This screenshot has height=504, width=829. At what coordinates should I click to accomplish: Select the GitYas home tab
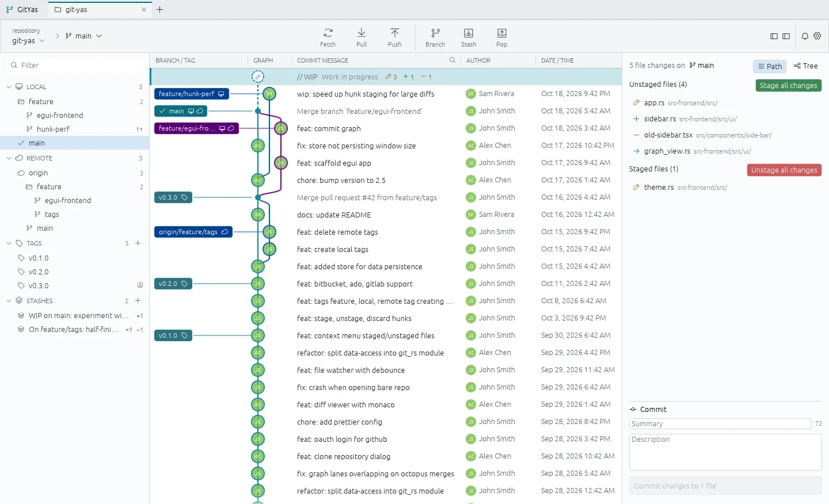click(x=22, y=10)
